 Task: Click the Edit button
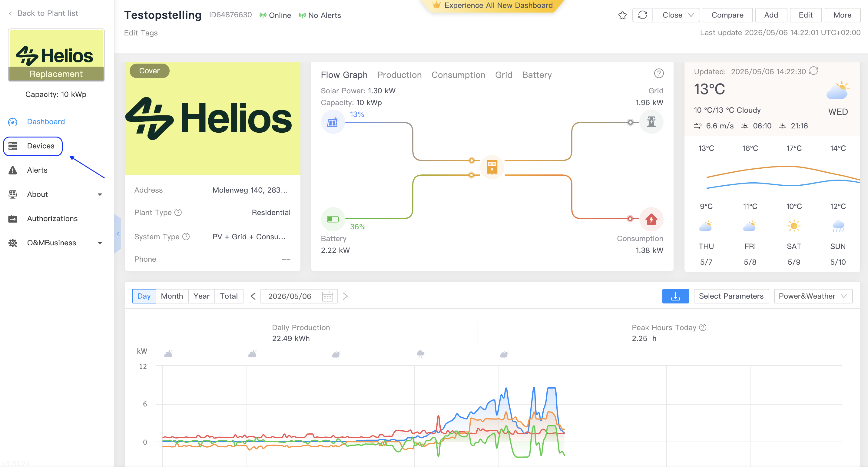coord(806,15)
